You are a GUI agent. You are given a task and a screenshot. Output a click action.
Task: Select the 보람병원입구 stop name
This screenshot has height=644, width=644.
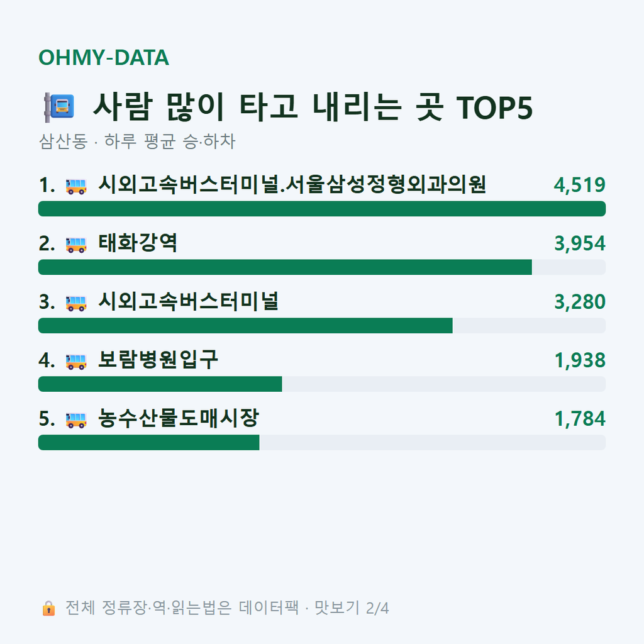pyautogui.click(x=158, y=360)
